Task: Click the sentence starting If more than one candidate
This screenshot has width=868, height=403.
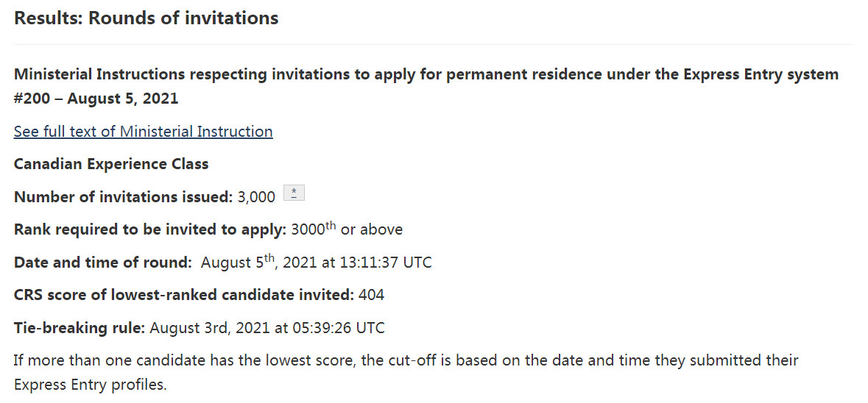Action: [x=406, y=360]
